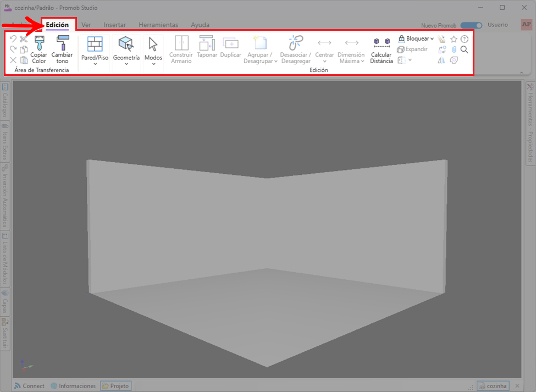Click the Expandir button
The image size is (536, 392).
pyautogui.click(x=412, y=49)
